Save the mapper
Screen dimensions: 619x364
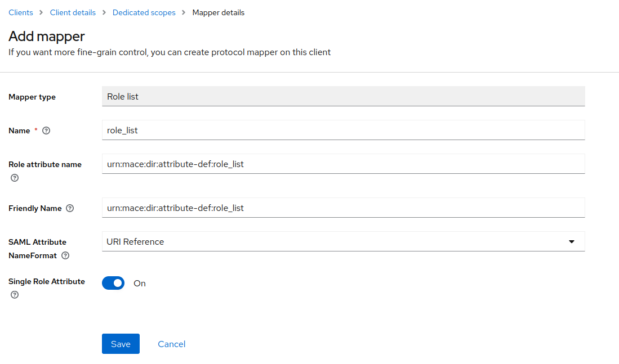point(121,344)
